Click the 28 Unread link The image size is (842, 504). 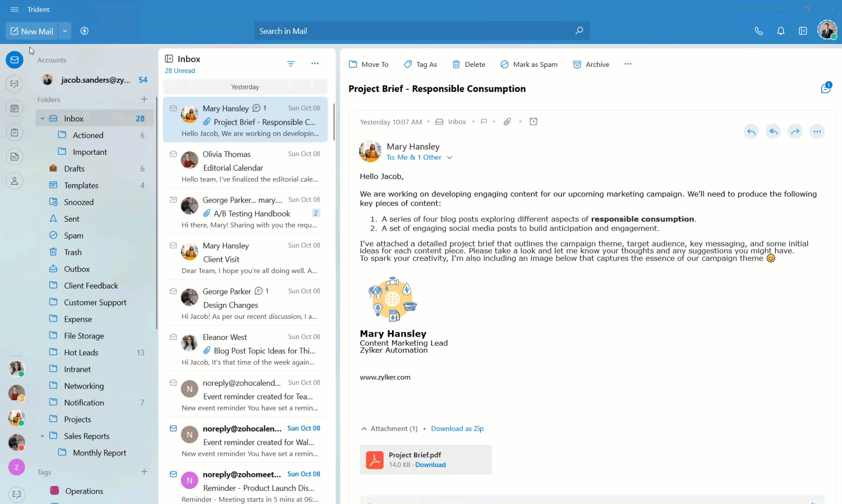(180, 71)
